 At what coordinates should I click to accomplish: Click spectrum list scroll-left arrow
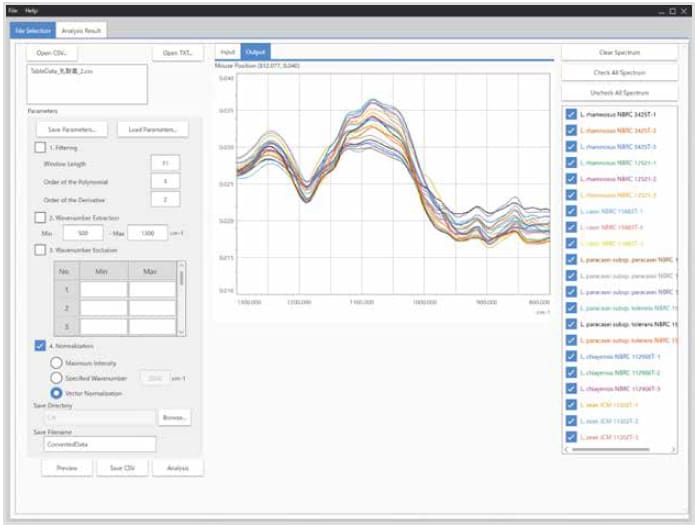tap(566, 449)
